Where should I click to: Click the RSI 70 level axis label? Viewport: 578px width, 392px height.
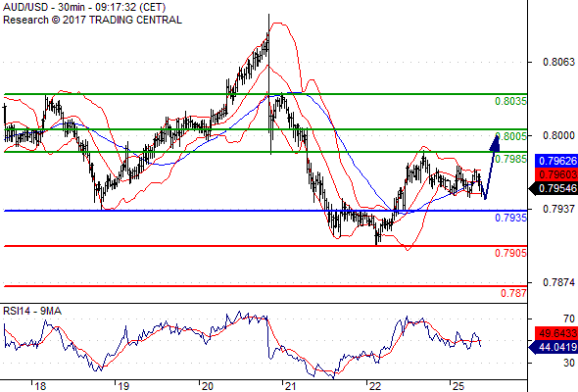coord(569,318)
